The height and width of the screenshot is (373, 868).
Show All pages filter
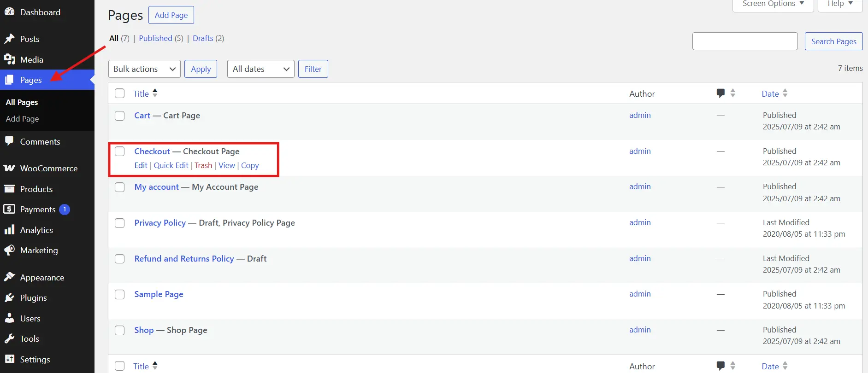(x=114, y=38)
